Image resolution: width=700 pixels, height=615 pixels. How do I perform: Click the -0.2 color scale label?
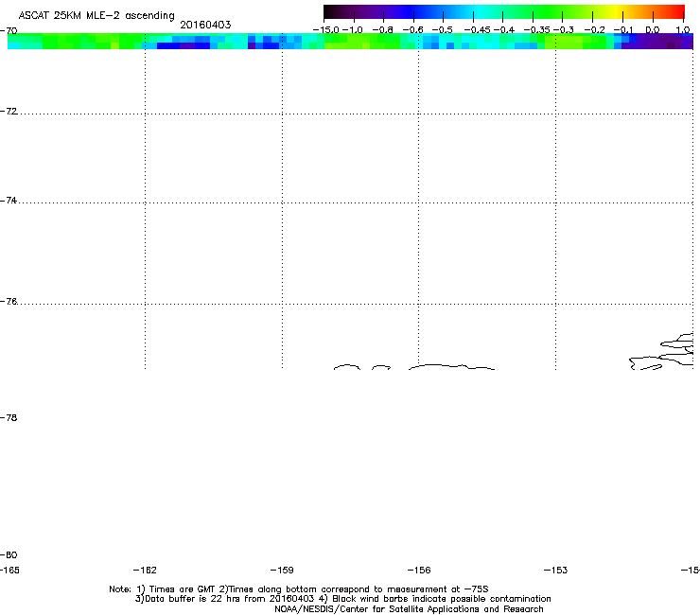click(x=594, y=30)
